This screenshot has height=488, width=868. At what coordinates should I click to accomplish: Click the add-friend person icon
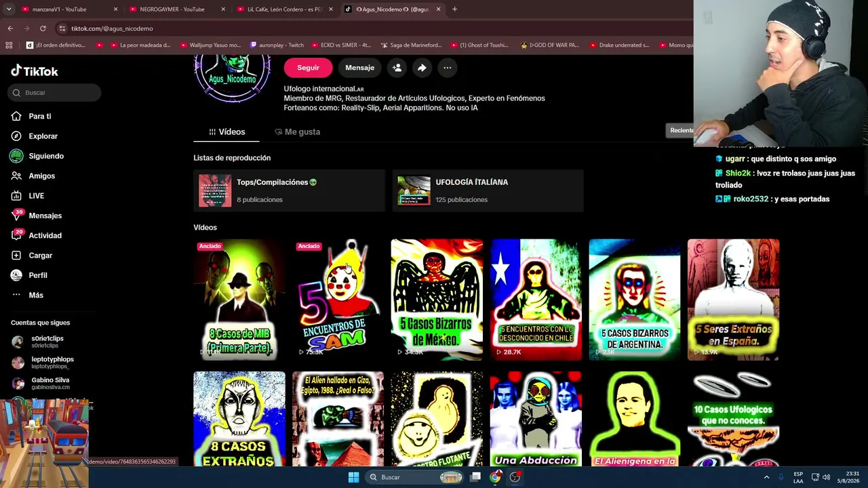[x=397, y=68]
